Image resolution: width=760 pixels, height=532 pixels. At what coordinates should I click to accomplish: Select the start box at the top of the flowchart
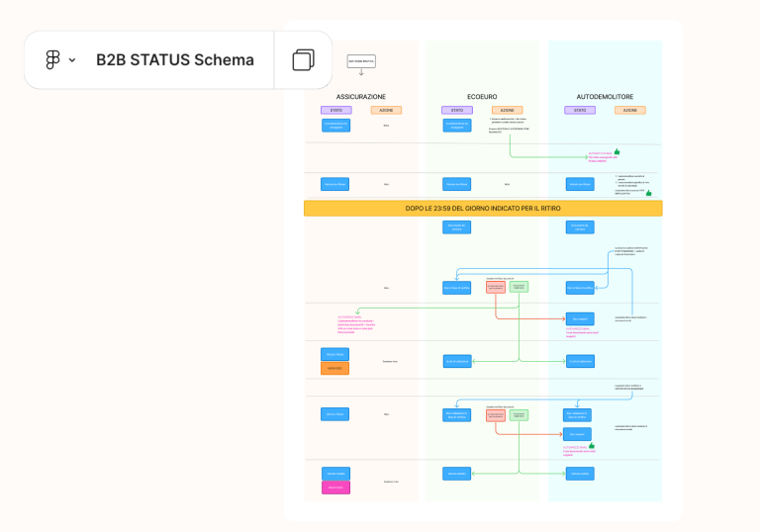tap(361, 61)
